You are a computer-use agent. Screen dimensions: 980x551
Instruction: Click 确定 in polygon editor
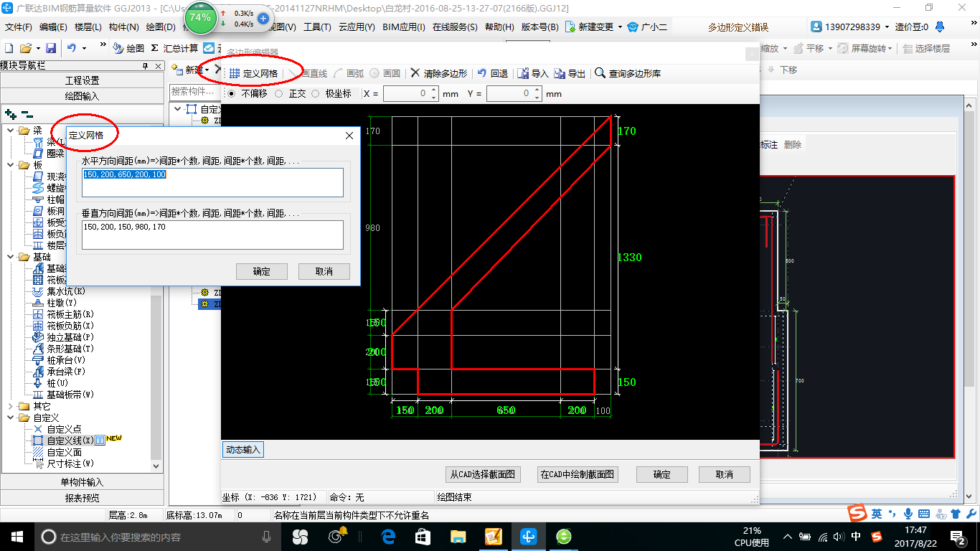[662, 474]
